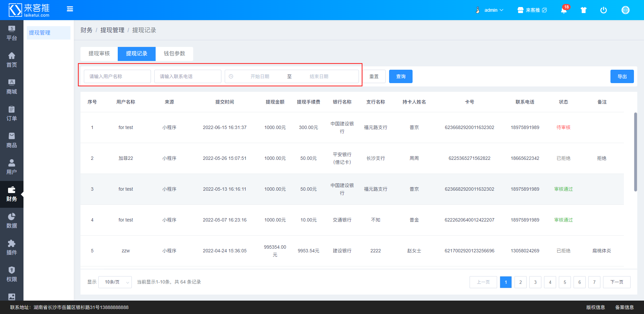The image size is (644, 314).
Task: Open 插件 sidebar section
Action: [x=12, y=248]
